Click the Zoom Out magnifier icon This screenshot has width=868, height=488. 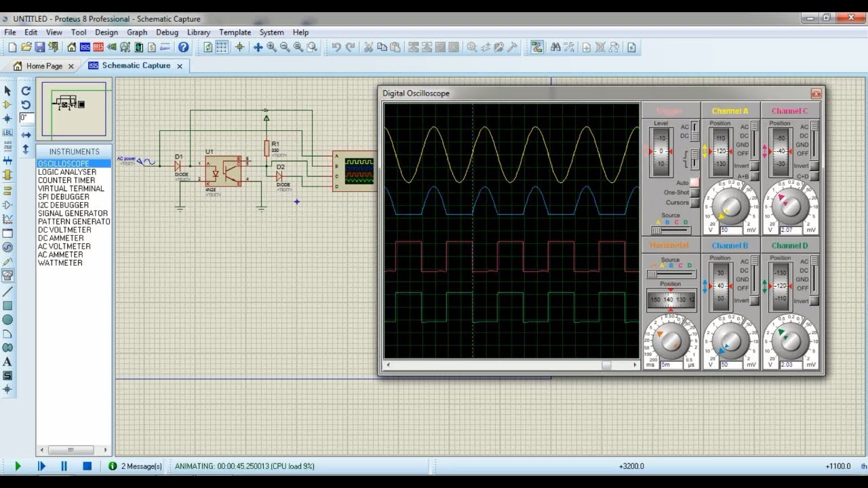pyautogui.click(x=285, y=47)
